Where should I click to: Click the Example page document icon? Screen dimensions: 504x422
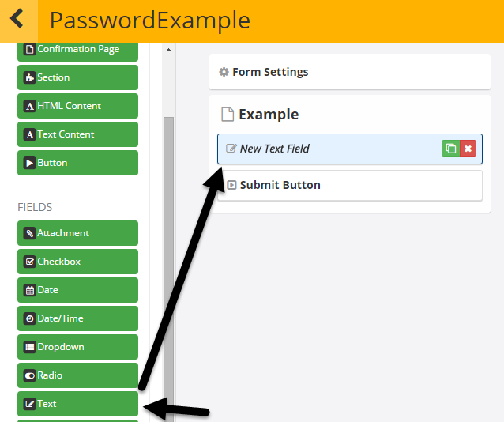point(228,114)
